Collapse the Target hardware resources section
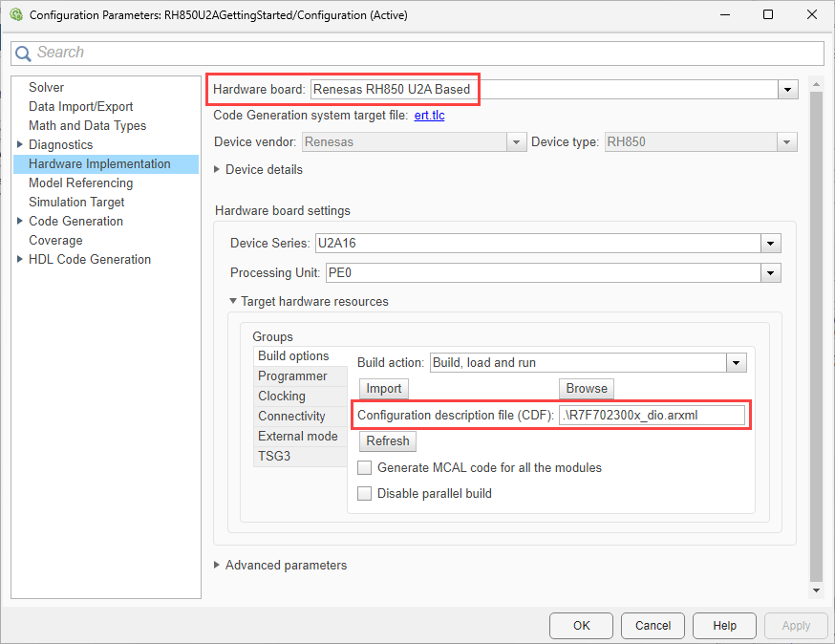The width and height of the screenshot is (835, 644). pyautogui.click(x=232, y=301)
